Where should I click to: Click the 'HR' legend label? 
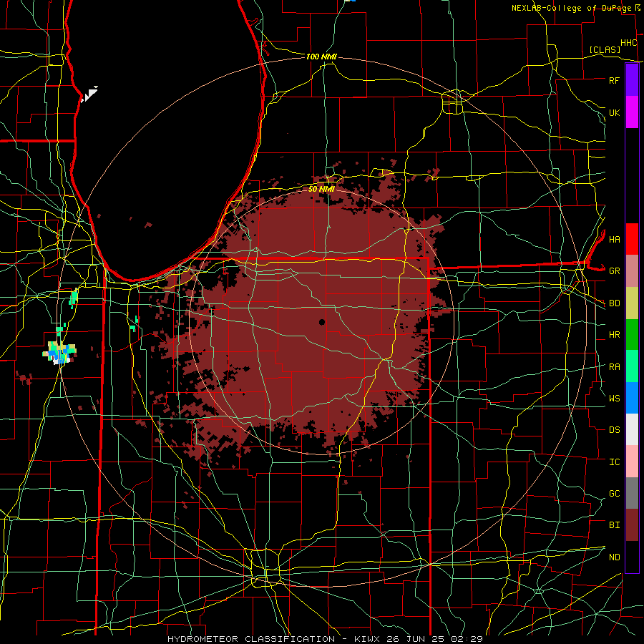click(614, 335)
